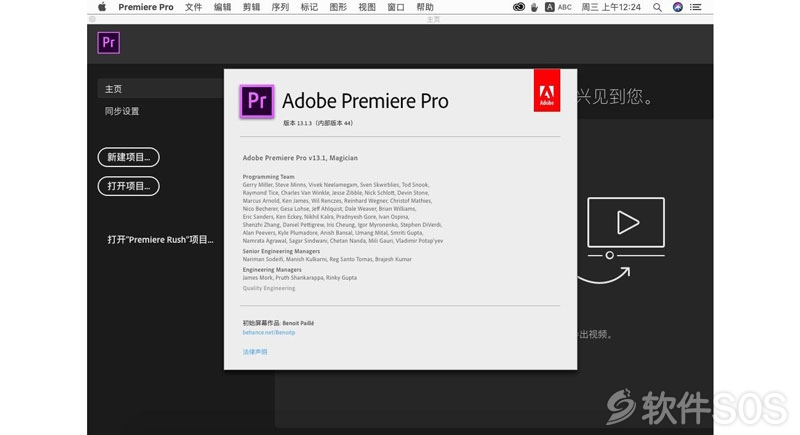The width and height of the screenshot is (800, 435).
Task: Click the Pr icon in About dialog
Action: point(257,101)
